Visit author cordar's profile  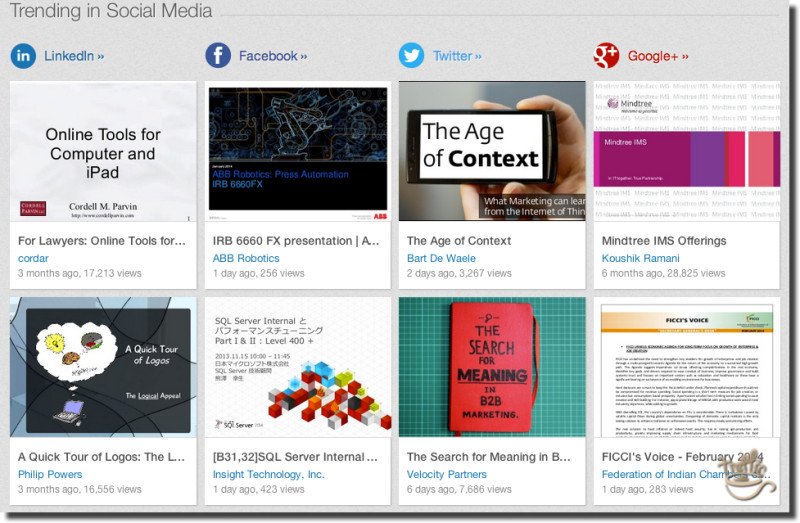33,258
